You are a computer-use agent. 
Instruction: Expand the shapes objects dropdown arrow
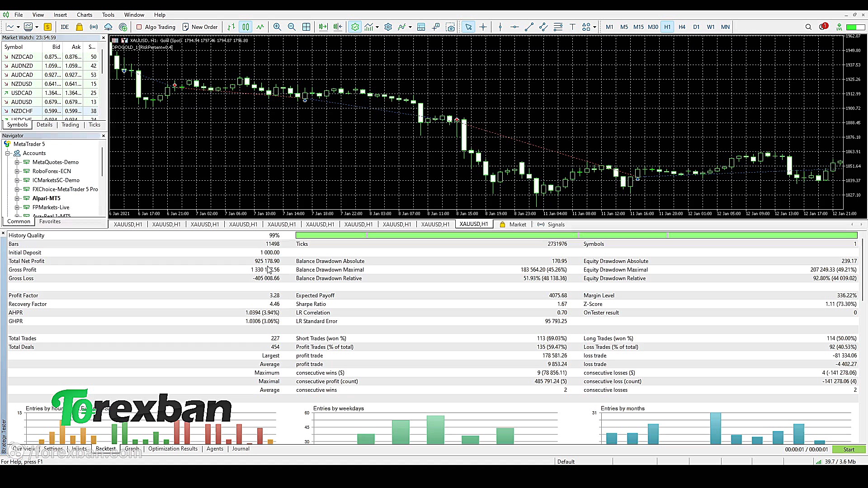point(594,27)
